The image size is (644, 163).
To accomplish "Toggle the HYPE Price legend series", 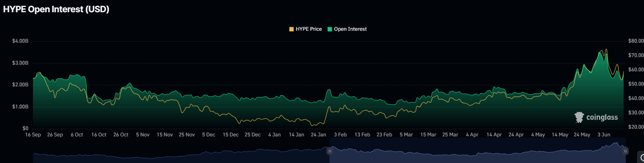I will 305,29.
